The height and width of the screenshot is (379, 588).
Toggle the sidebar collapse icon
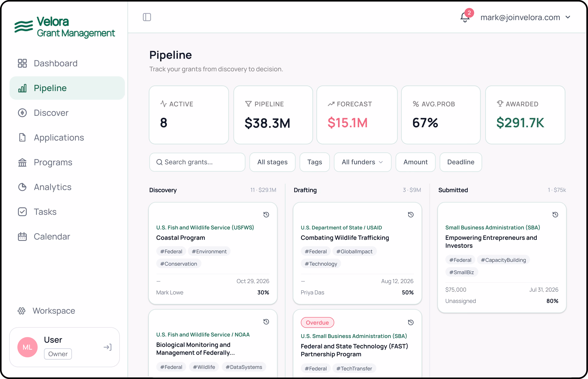point(147,17)
